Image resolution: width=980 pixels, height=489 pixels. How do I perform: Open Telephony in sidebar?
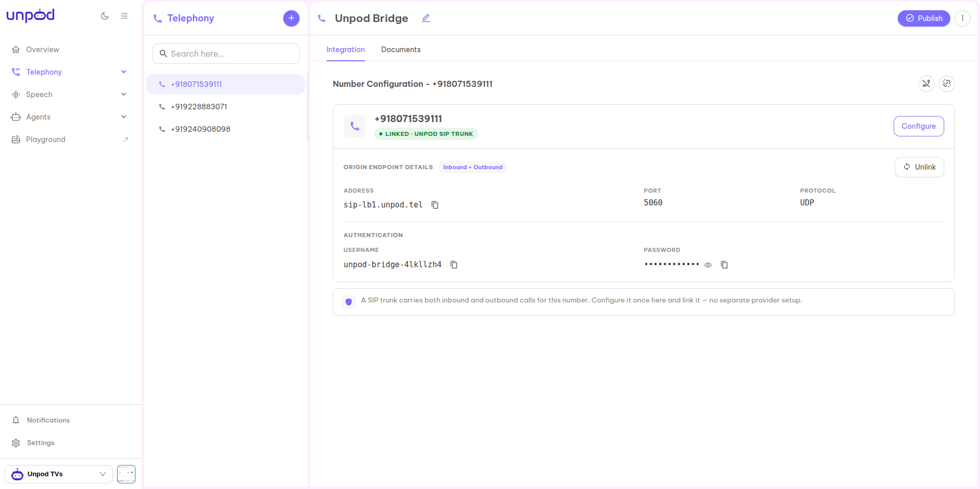[x=44, y=72]
